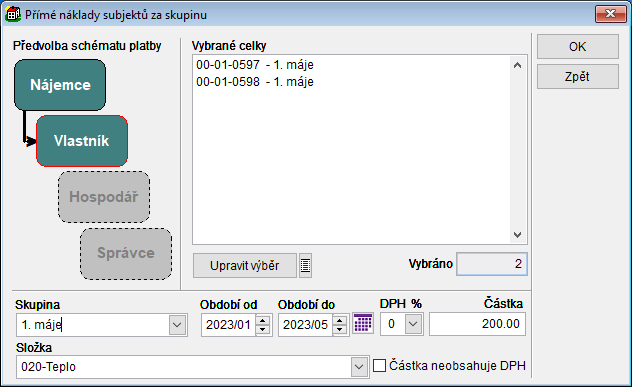The width and height of the screenshot is (632, 387).
Task: Enable Částka neobsahuje DPH checkbox
Action: tap(379, 366)
